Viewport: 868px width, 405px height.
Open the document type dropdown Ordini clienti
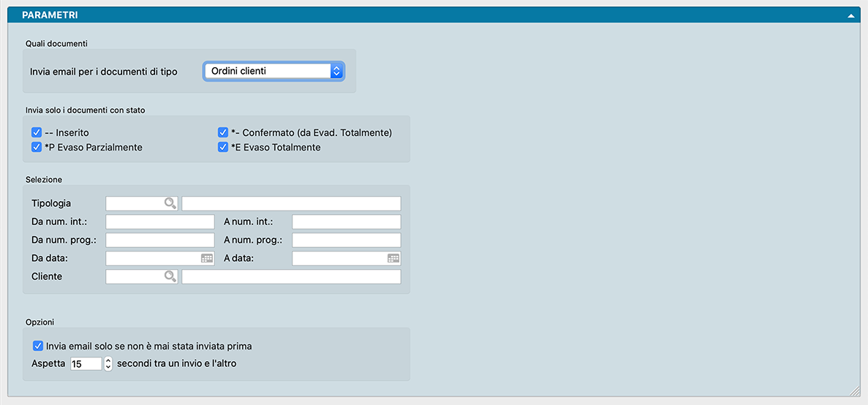tap(273, 71)
